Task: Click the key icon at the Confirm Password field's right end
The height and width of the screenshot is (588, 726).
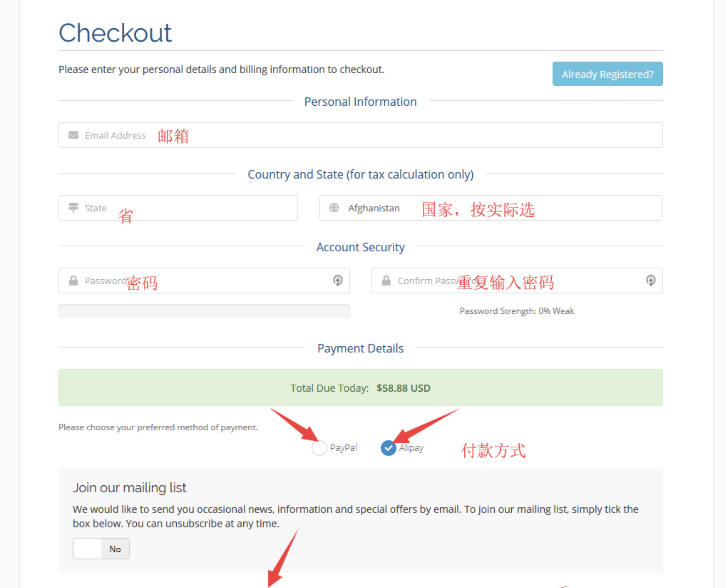Action: click(651, 280)
